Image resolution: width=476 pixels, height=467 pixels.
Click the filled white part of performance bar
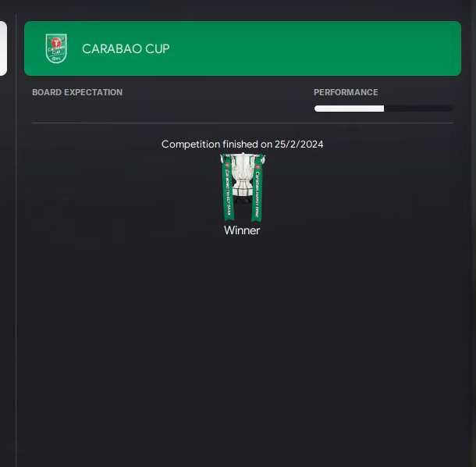(349, 109)
